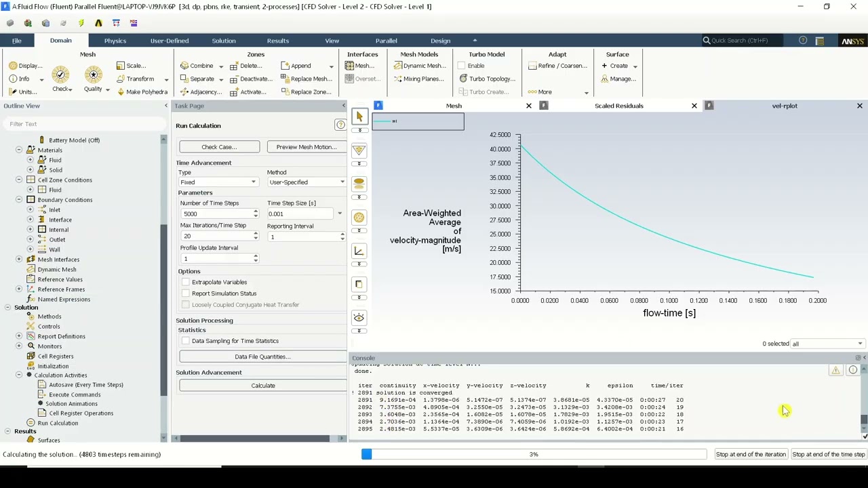The image size is (868, 488).
Task: Click the Manage surface icon
Action: tap(604, 79)
